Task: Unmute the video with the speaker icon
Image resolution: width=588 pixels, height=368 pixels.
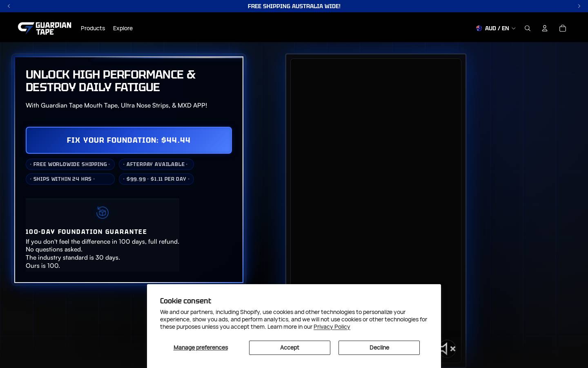Action: (x=447, y=349)
